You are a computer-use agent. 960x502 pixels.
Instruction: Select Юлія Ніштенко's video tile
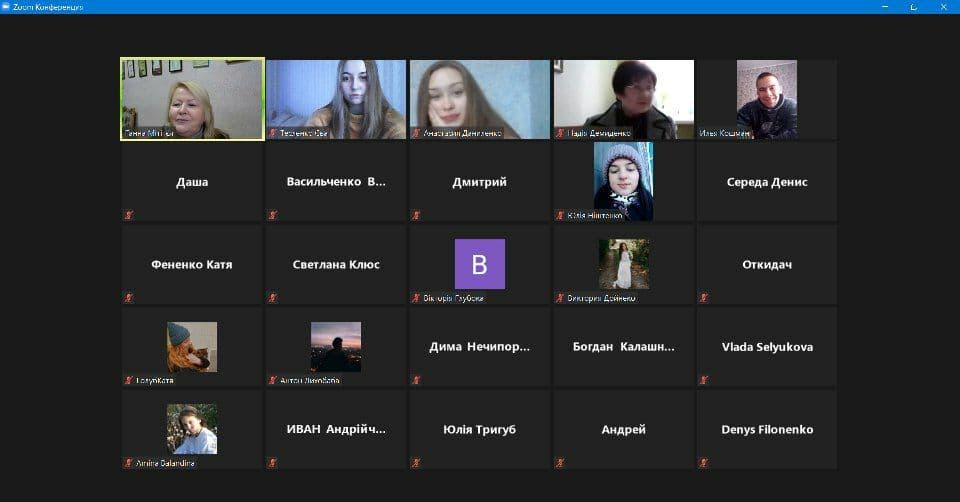point(624,181)
